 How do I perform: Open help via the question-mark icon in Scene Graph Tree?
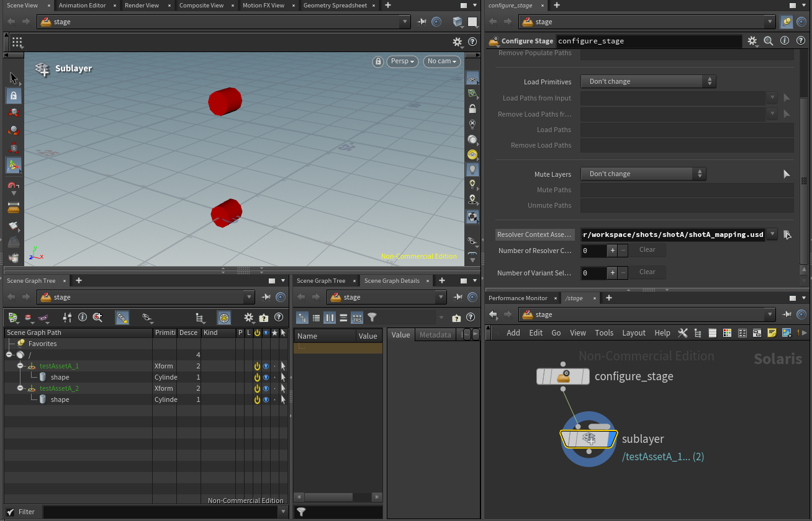coord(279,318)
